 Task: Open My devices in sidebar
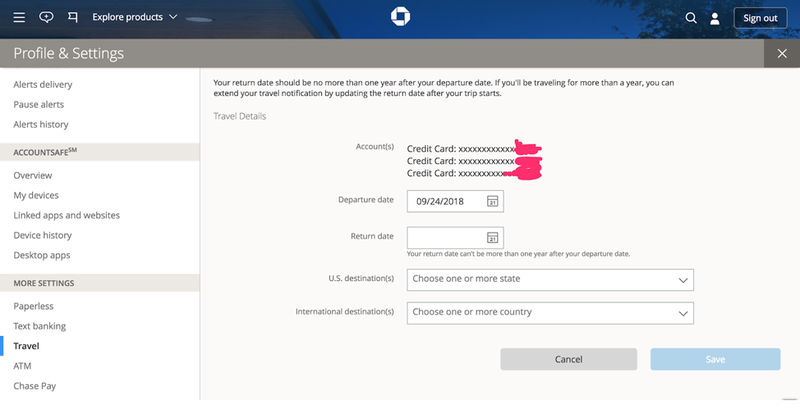36,195
